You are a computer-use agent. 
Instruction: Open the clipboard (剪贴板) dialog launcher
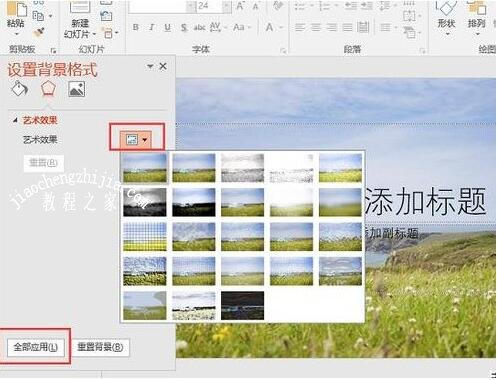point(53,50)
